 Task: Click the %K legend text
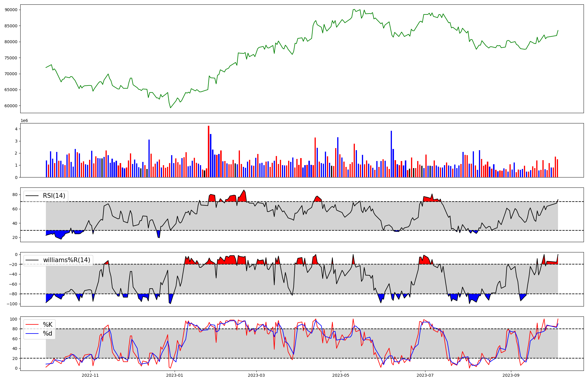coord(48,325)
